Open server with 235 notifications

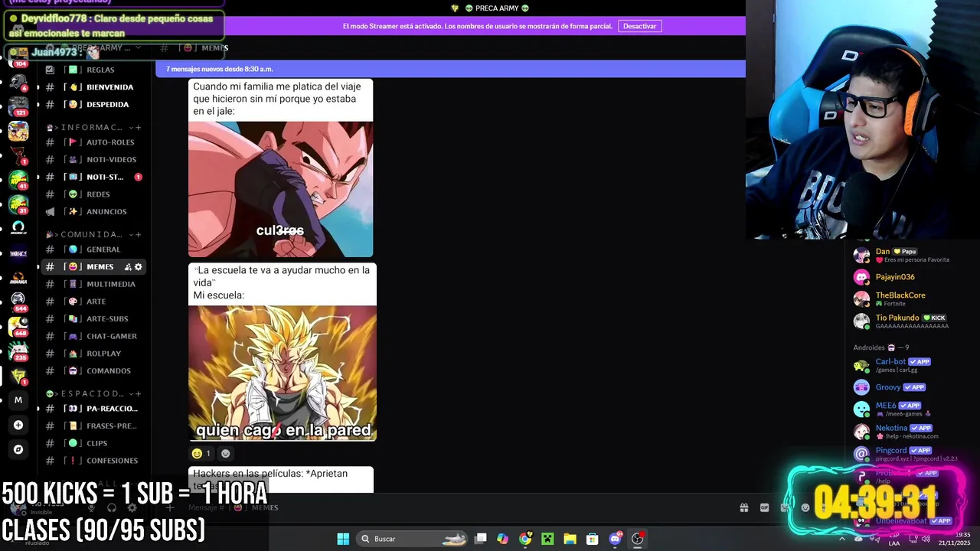tap(18, 351)
